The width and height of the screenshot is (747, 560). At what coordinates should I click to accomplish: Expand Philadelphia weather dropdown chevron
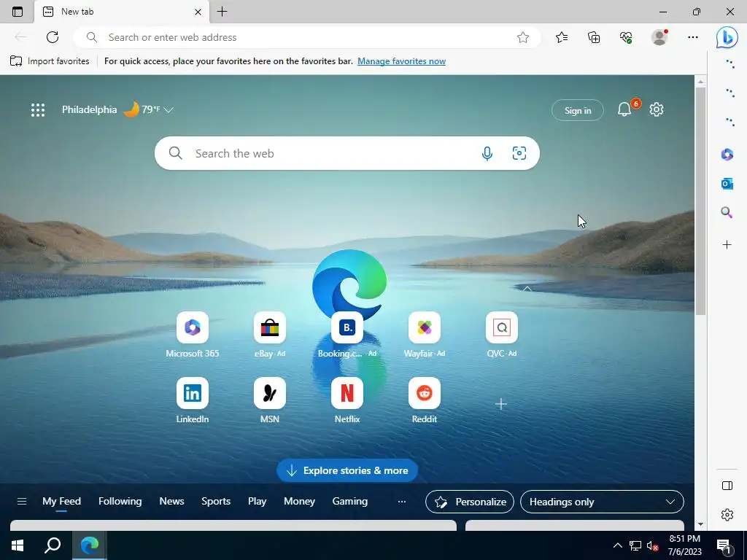169,110
